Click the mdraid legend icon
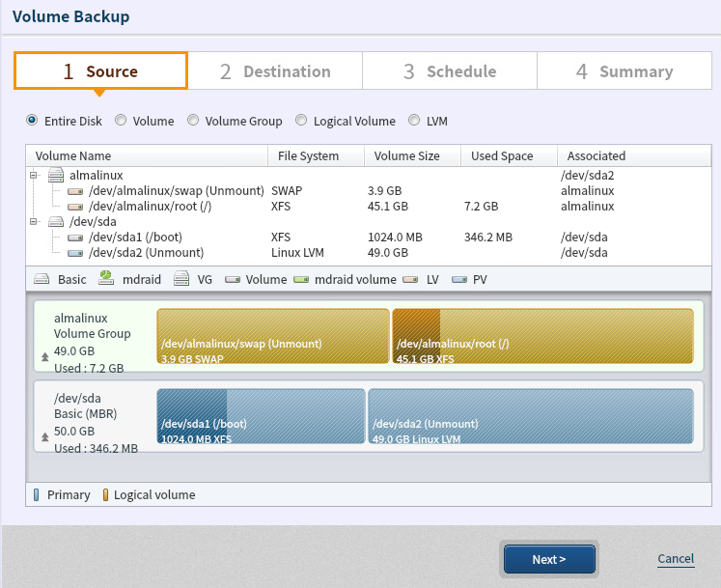The height and width of the screenshot is (588, 721). 105,279
